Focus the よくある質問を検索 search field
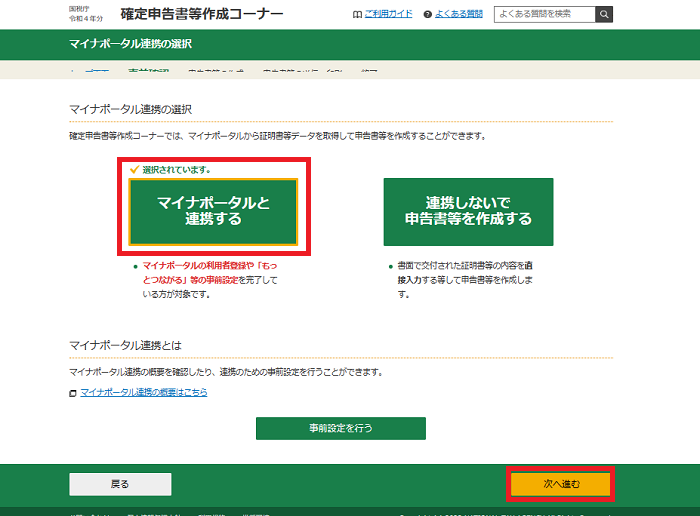 pyautogui.click(x=543, y=14)
